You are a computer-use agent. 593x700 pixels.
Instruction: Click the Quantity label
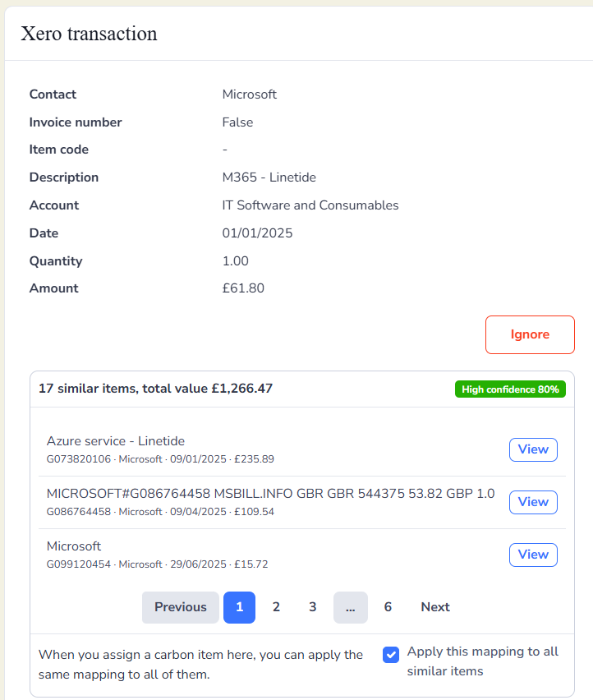tap(56, 260)
